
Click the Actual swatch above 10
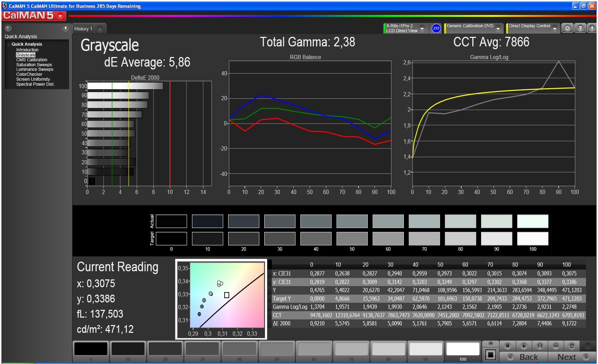[207, 221]
